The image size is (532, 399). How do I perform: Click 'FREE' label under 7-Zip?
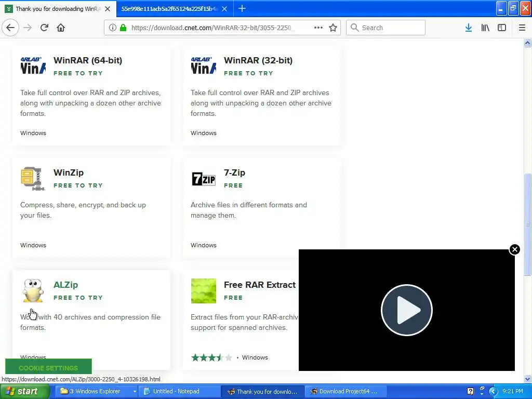[233, 185]
